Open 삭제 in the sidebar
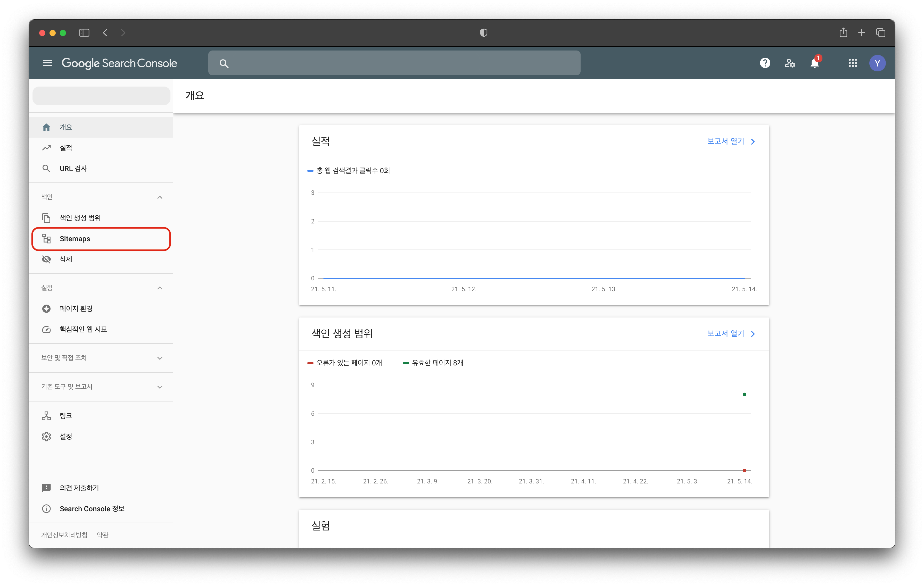 (101, 259)
